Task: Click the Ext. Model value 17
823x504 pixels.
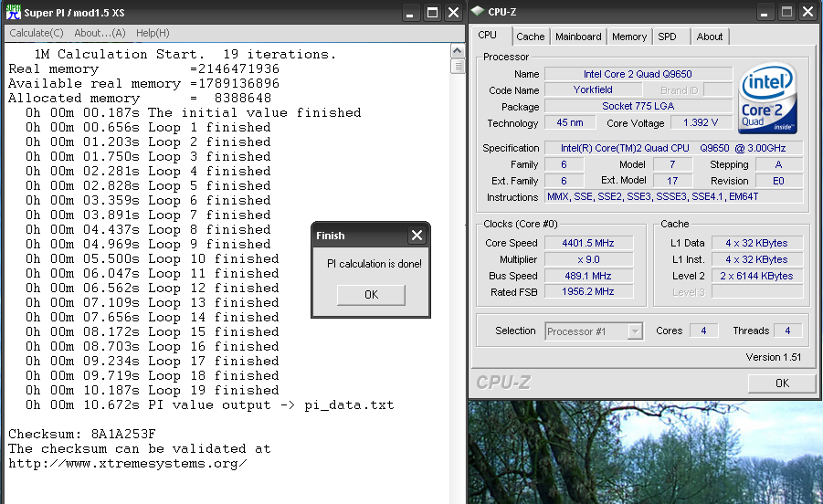Action: pos(672,181)
